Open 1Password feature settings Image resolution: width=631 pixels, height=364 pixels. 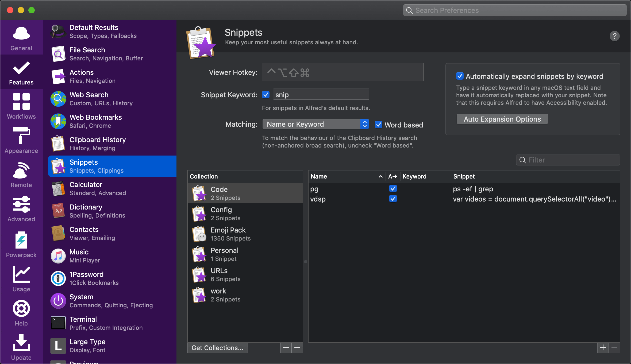[112, 278]
